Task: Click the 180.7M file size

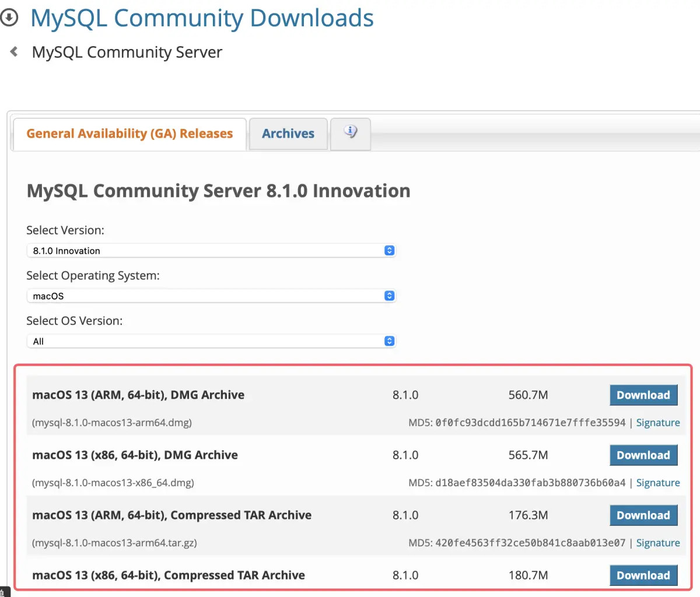Action: tap(528, 575)
